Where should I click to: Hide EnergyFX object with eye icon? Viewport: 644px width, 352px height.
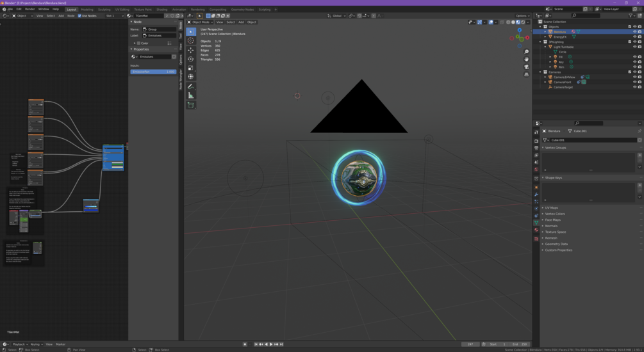click(634, 37)
